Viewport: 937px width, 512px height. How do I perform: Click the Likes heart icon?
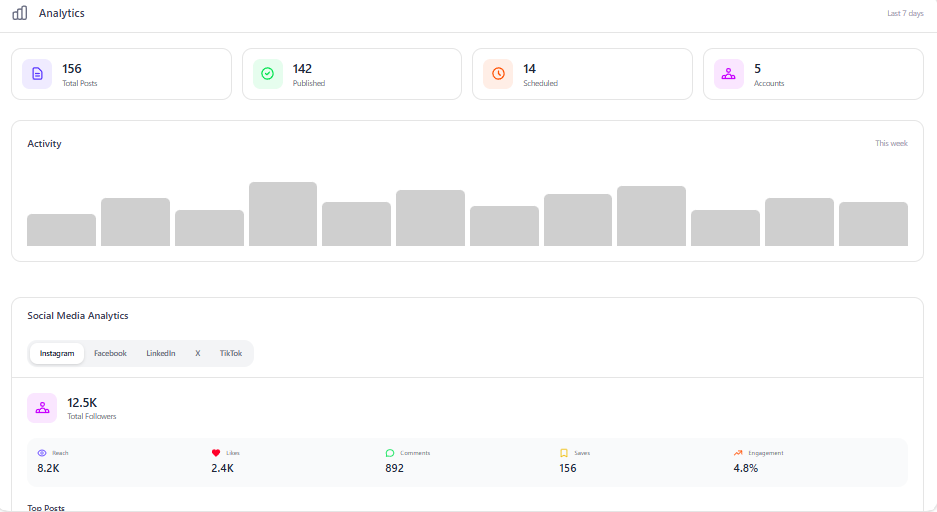pos(216,453)
